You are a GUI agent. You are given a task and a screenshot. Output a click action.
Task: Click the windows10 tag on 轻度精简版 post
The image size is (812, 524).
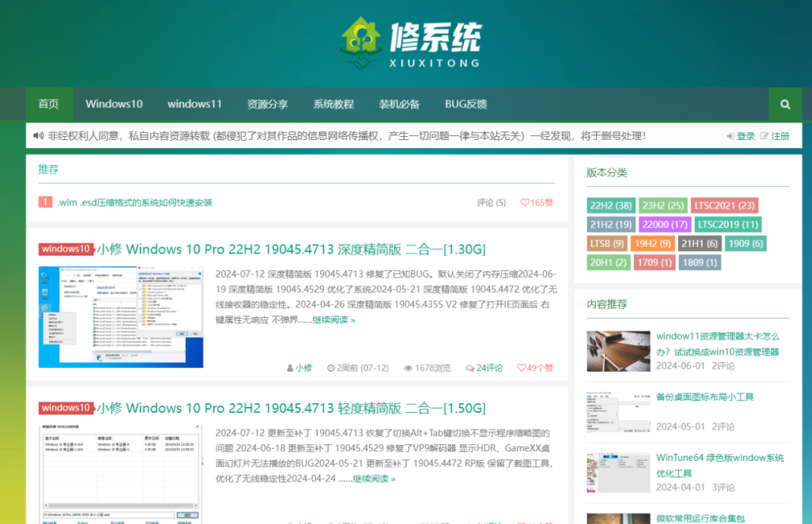65,408
